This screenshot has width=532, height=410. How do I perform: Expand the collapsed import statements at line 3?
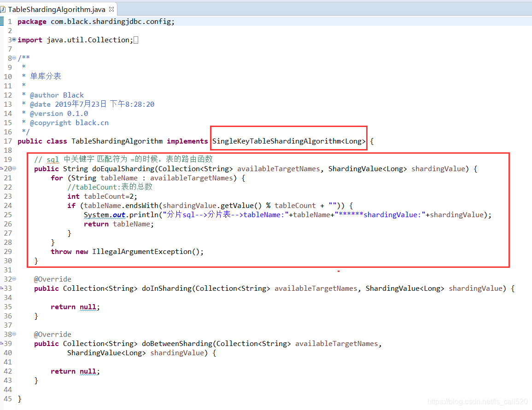point(14,40)
